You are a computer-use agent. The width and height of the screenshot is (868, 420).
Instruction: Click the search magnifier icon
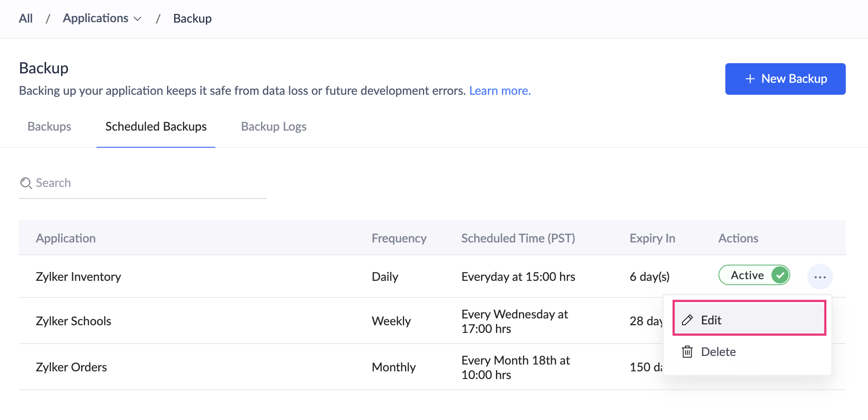pos(26,183)
